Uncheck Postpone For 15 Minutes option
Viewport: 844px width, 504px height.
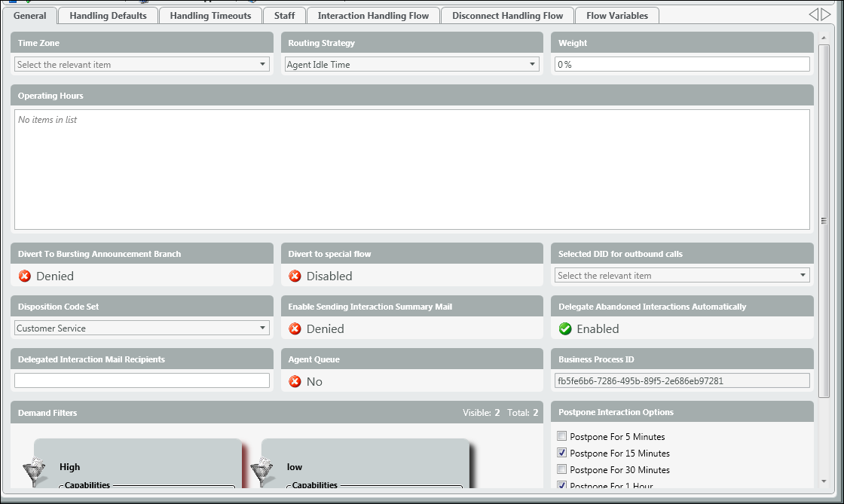tap(561, 453)
